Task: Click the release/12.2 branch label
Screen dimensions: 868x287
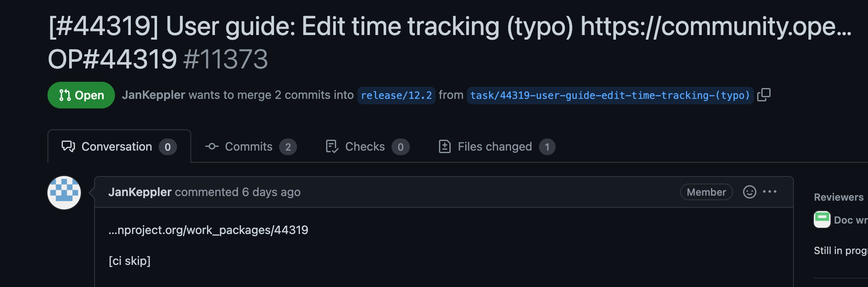Action: (396, 95)
